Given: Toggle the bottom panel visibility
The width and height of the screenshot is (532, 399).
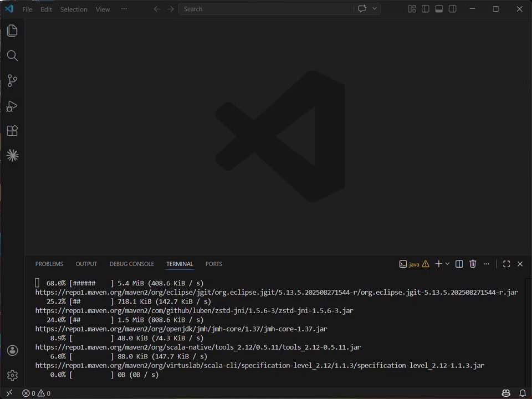Looking at the screenshot, I should click(439, 9).
